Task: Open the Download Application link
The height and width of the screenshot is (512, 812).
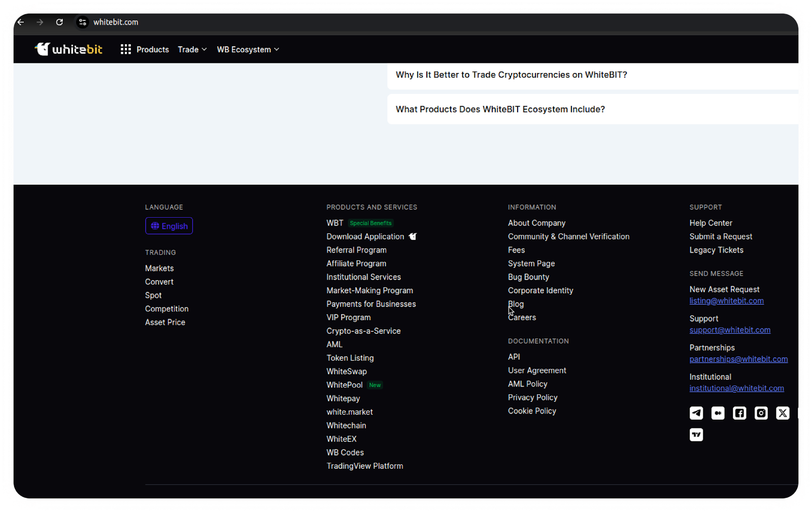Action: (365, 236)
